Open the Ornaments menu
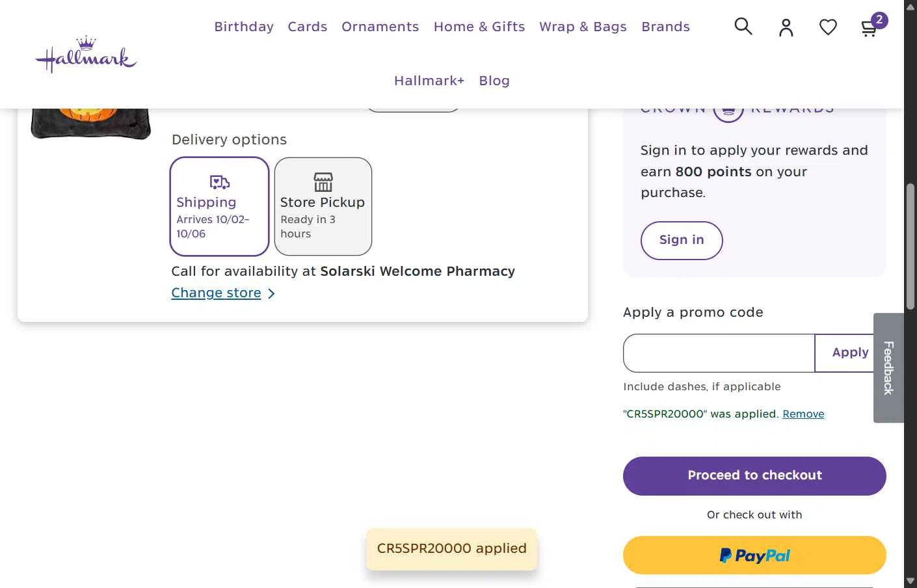This screenshot has height=588, width=917. click(380, 27)
